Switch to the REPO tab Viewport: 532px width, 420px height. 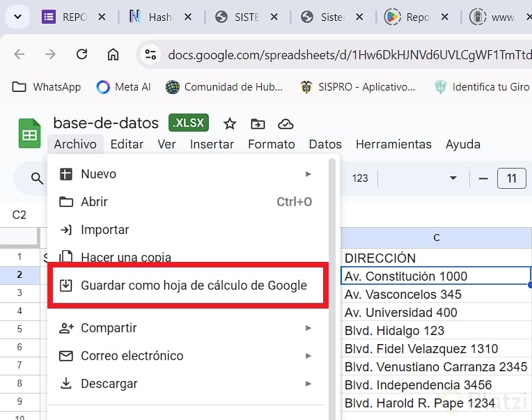pos(73,17)
